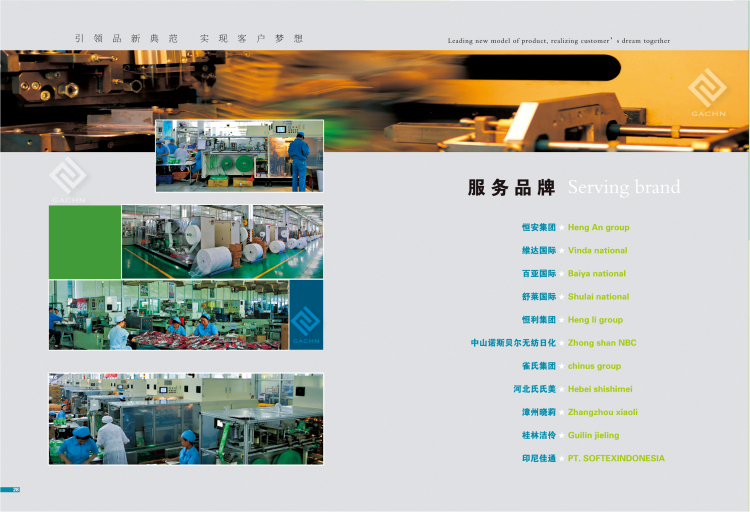
Task: Open the photo of large white paper rolls
Action: pyautogui.click(x=222, y=242)
